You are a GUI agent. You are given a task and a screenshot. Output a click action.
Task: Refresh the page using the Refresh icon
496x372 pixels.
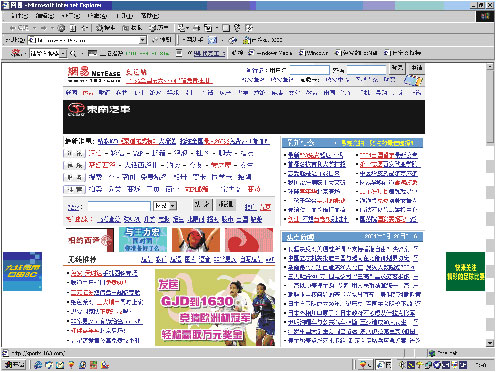pyautogui.click(x=73, y=28)
